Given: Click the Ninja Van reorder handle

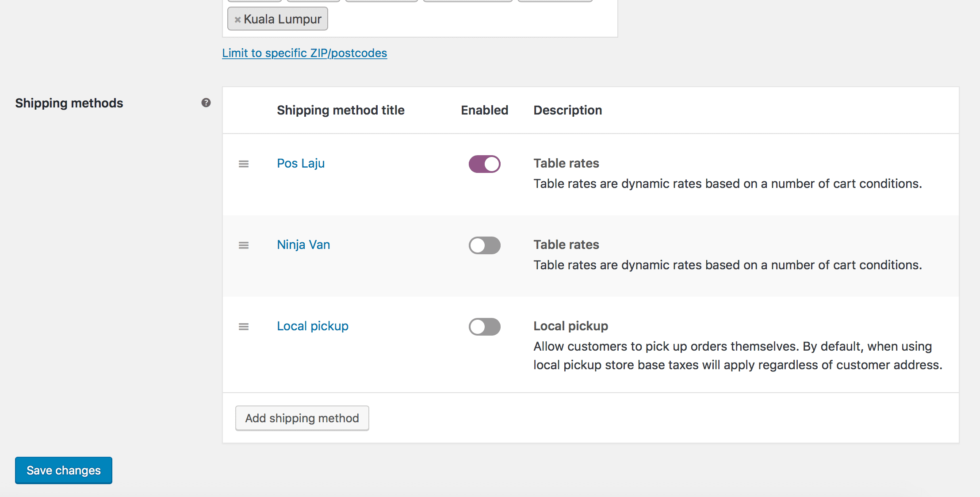Looking at the screenshot, I should [x=244, y=245].
